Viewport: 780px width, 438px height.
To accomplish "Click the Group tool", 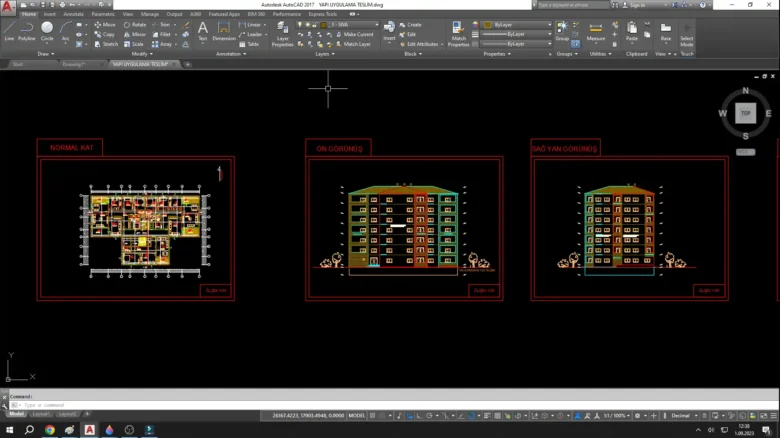I will point(562,31).
